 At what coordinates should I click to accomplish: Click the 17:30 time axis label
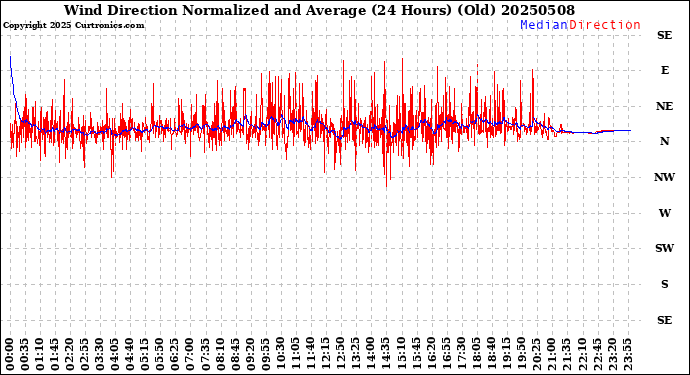click(x=461, y=354)
